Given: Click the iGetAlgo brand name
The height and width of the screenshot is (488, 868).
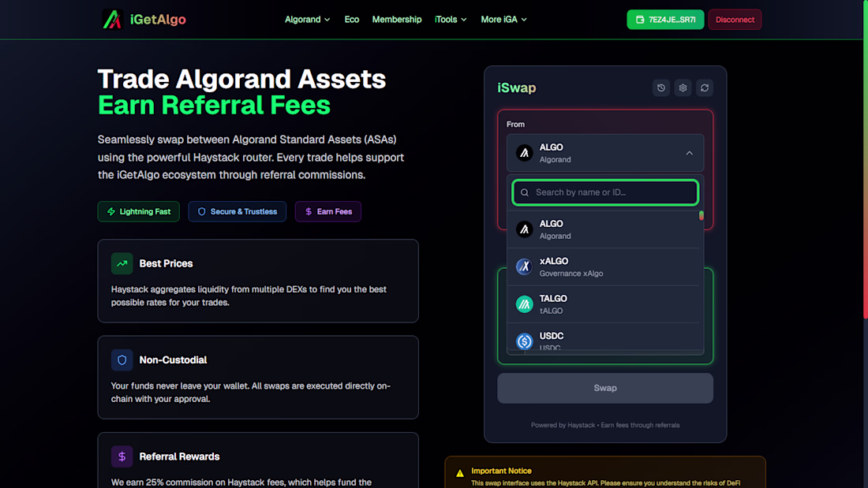Looking at the screenshot, I should [158, 20].
